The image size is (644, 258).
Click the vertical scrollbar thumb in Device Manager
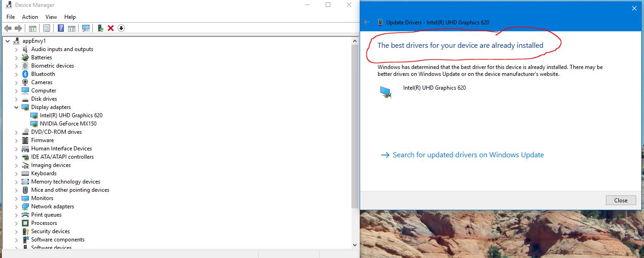pos(355,126)
